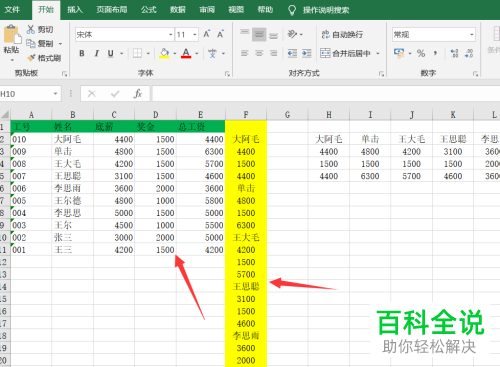Select column F header
The width and height of the screenshot is (500, 367).
246,115
